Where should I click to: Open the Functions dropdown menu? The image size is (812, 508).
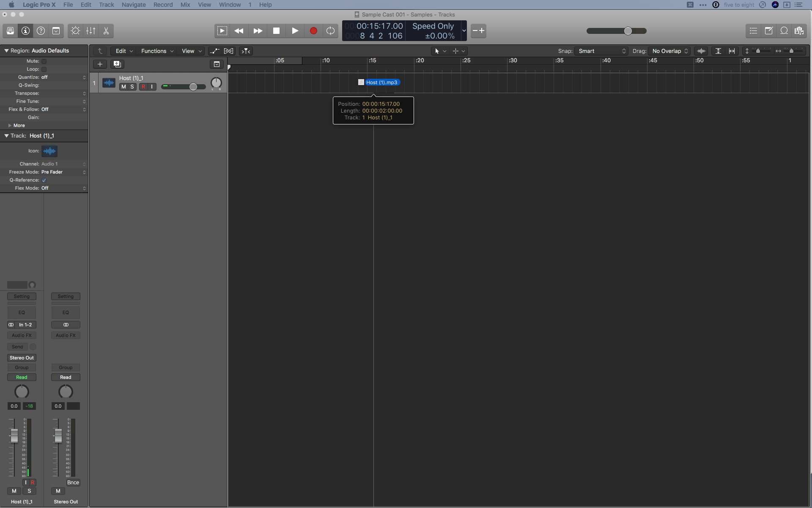tap(157, 51)
